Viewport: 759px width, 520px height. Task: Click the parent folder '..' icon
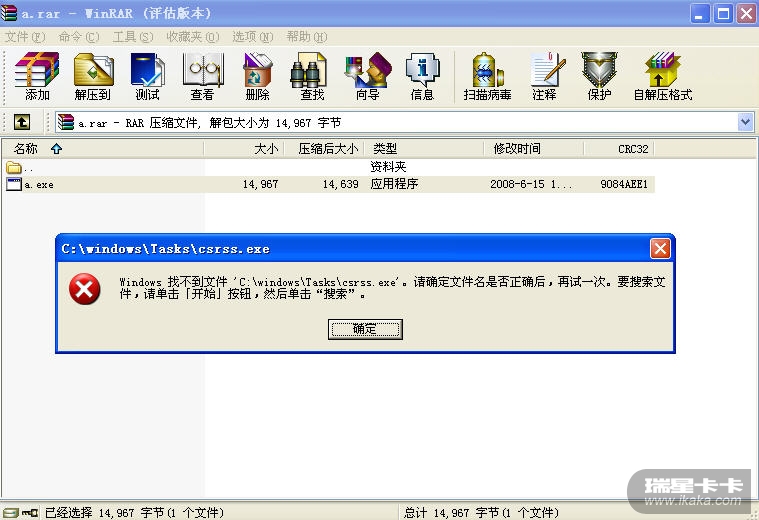click(14, 168)
